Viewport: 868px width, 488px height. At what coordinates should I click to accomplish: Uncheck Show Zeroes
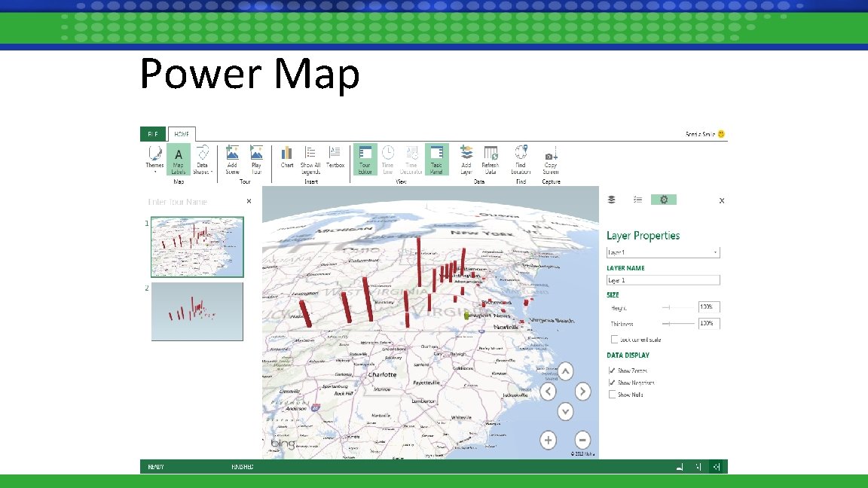(613, 371)
